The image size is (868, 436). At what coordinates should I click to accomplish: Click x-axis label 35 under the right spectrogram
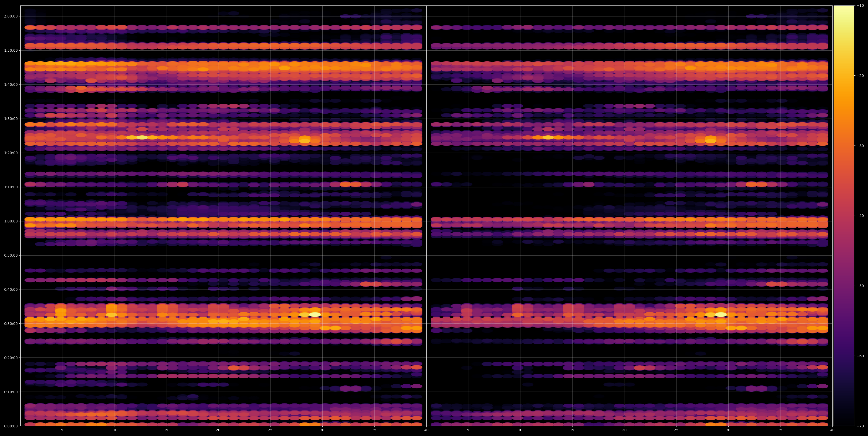pyautogui.click(x=780, y=430)
